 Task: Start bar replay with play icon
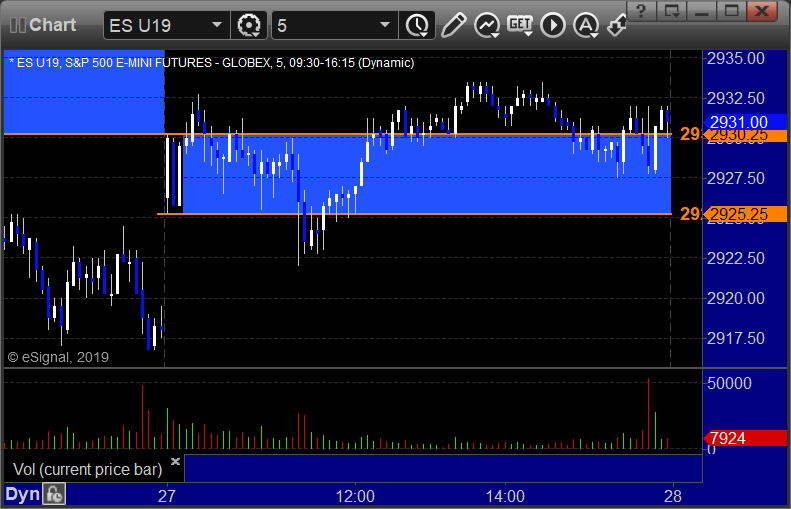(553, 25)
